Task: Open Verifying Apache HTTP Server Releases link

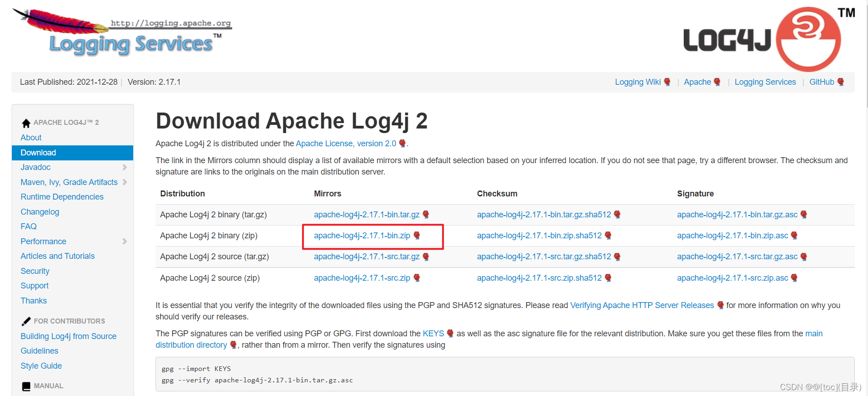Action: point(642,305)
